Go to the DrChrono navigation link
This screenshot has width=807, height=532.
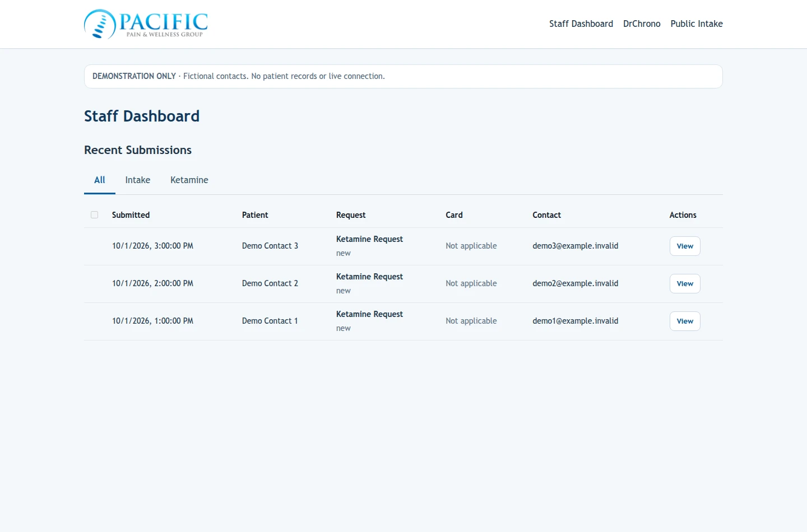click(x=642, y=24)
